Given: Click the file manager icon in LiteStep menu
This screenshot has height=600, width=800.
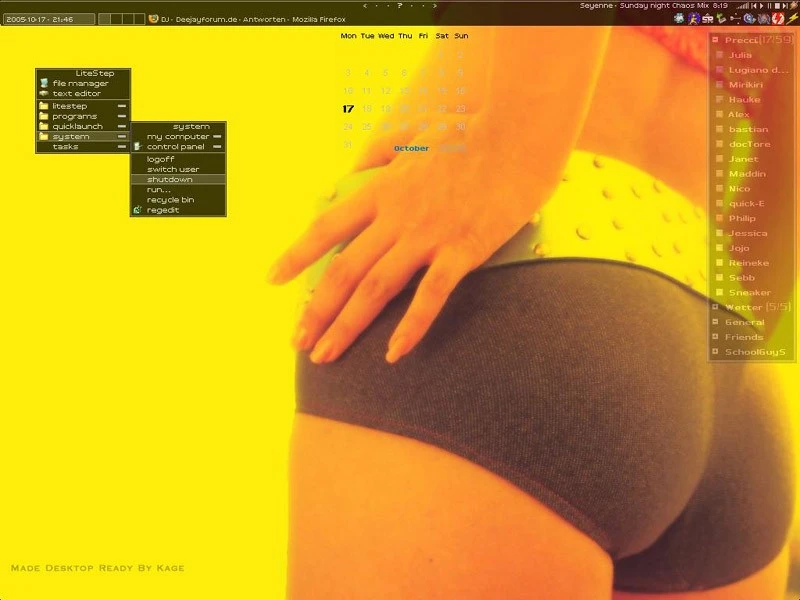Looking at the screenshot, I should pos(43,84).
